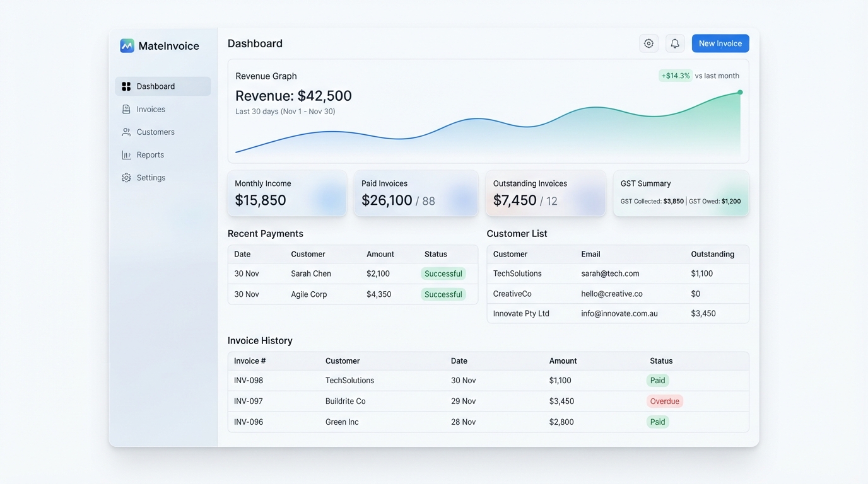Click email info@innovate.com.au
The height and width of the screenshot is (484, 868).
(619, 313)
